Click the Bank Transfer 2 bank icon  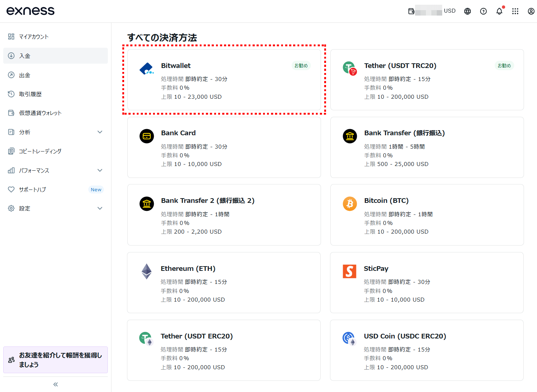[147, 204]
